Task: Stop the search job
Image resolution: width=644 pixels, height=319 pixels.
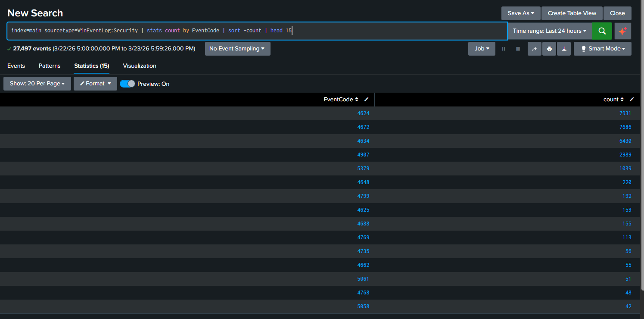Action: coord(518,49)
